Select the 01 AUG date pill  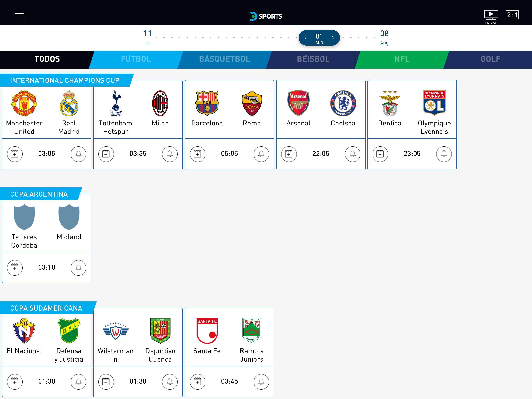tap(319, 38)
